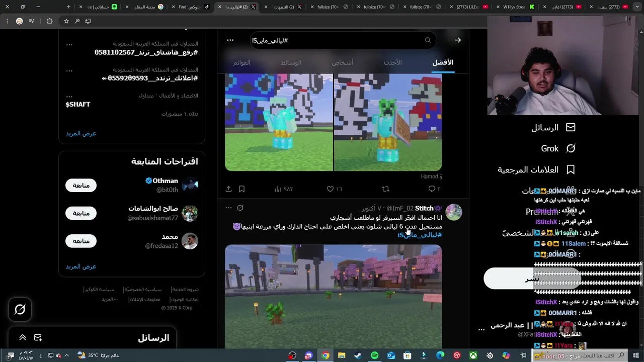The image size is (644, 362).
Task: Switch to the أشخاص search tab
Action: pos(342,62)
